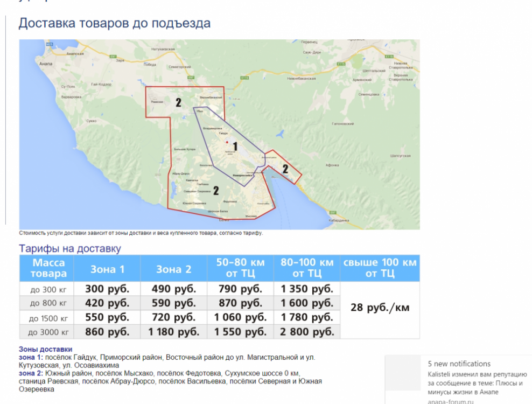
Task: Open the '5 new notifications' popup
Action: [x=459, y=364]
